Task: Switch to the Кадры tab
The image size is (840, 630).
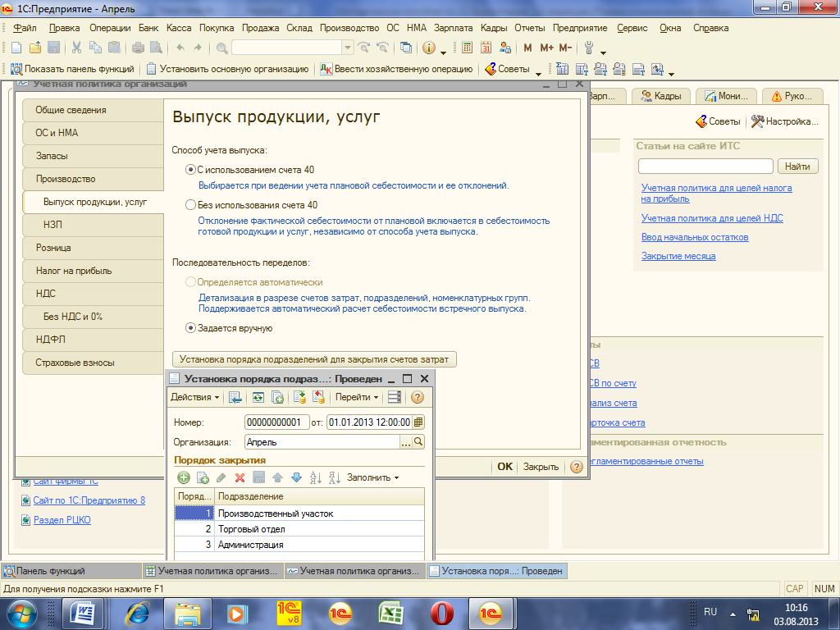Action: coord(661,96)
